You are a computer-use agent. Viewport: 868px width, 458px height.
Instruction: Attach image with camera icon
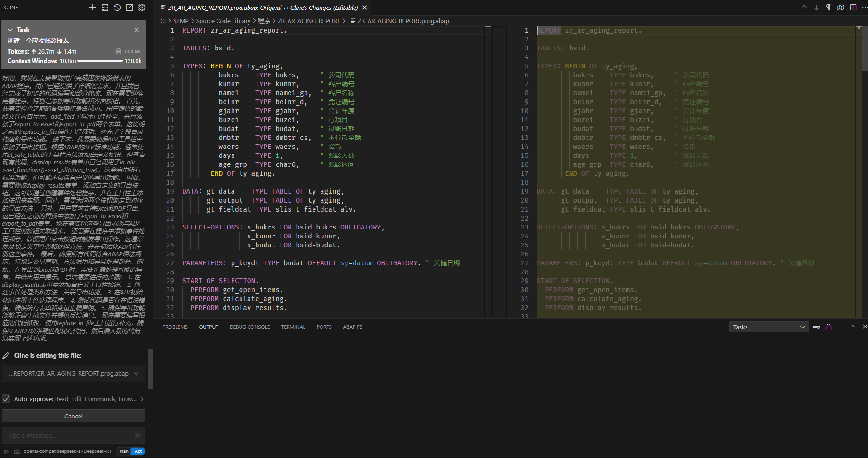tap(17, 451)
